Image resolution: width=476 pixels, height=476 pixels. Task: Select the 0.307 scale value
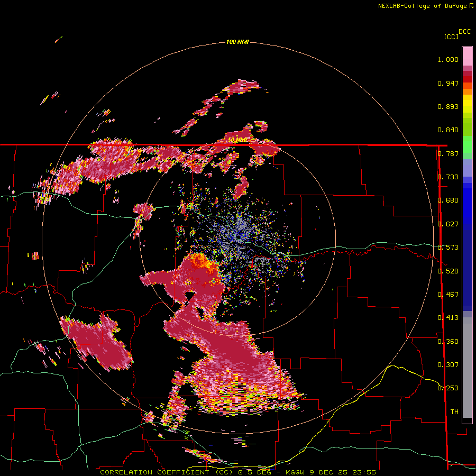coord(448,365)
